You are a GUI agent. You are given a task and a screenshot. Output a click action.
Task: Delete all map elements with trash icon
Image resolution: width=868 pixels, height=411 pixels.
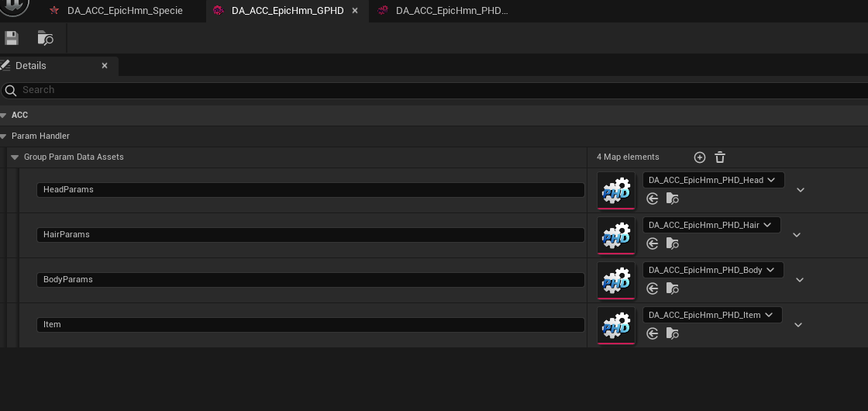(720, 157)
